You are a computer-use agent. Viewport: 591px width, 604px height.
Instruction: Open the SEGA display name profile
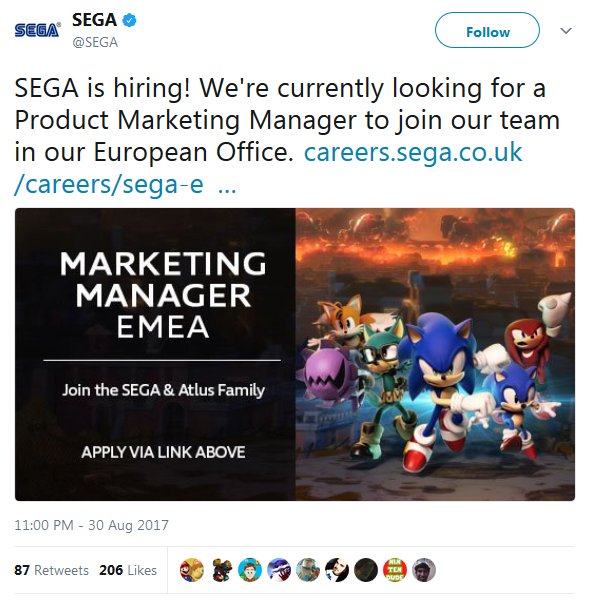tap(94, 20)
